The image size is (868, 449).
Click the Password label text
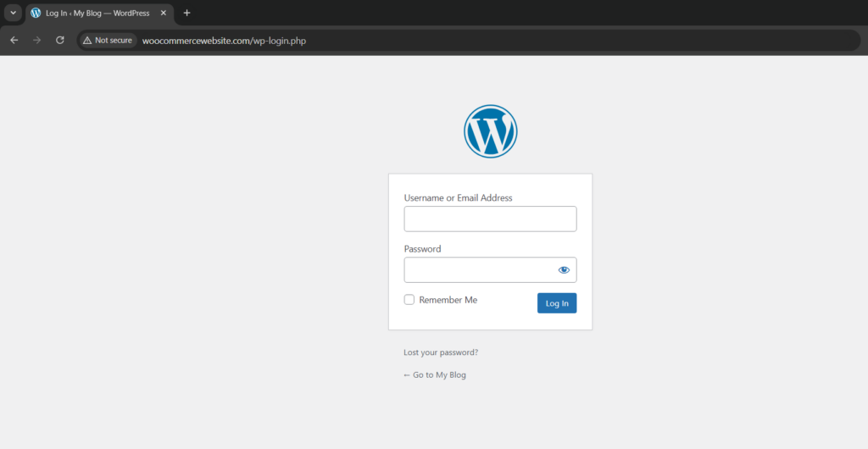[422, 249]
